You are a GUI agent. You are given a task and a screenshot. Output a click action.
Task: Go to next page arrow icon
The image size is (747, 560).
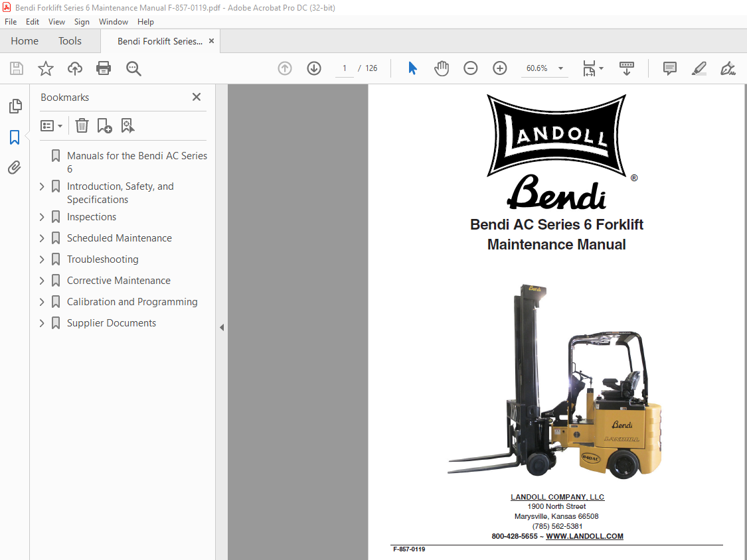[314, 68]
